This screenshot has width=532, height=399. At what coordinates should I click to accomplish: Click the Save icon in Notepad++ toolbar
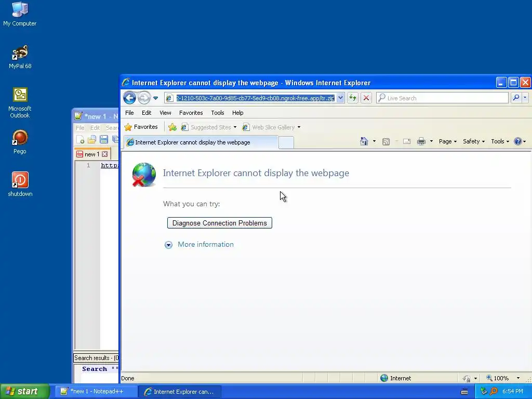104,139
